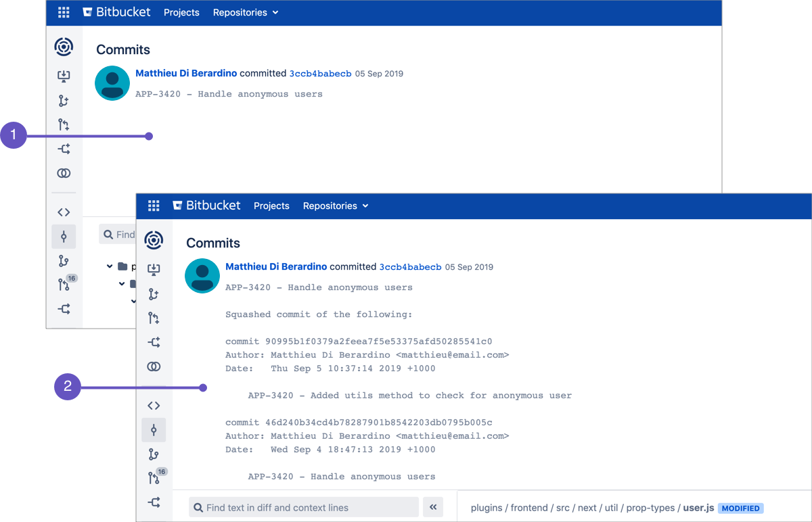Select the repository avatar at sidebar top
This screenshot has height=522, width=812.
(x=154, y=240)
